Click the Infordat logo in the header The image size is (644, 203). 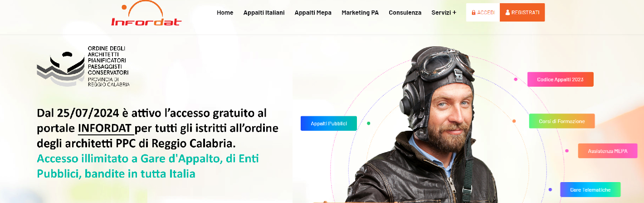tap(146, 14)
